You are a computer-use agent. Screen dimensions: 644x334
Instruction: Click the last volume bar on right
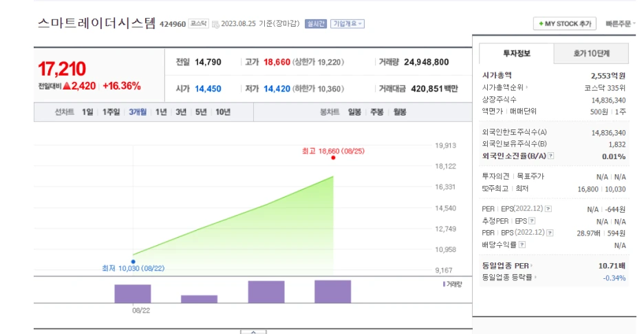[333, 291]
